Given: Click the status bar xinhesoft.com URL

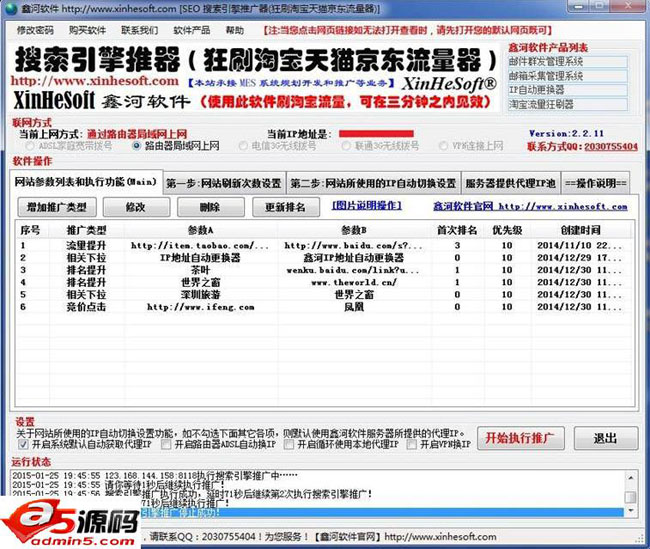Looking at the screenshot, I should 440,537.
